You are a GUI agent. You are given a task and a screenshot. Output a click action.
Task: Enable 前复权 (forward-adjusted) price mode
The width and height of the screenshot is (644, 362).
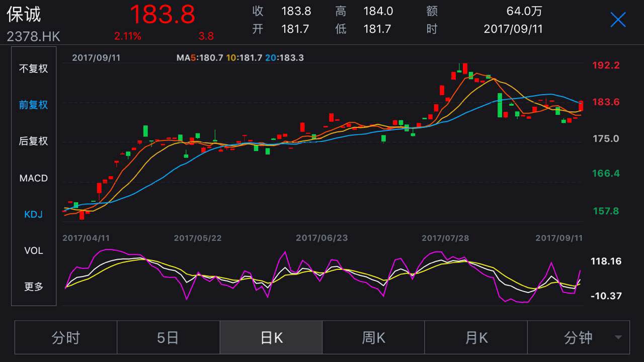tap(33, 105)
